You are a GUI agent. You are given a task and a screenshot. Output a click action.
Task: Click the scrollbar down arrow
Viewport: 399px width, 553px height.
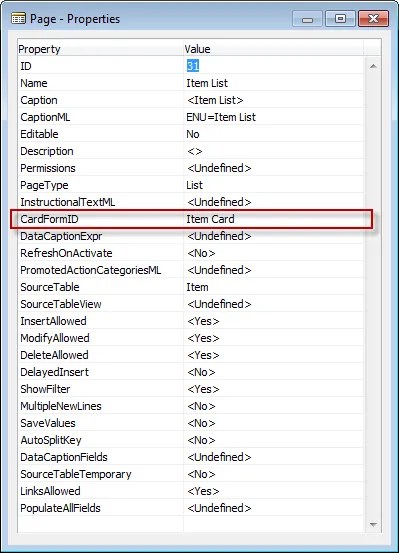(373, 524)
